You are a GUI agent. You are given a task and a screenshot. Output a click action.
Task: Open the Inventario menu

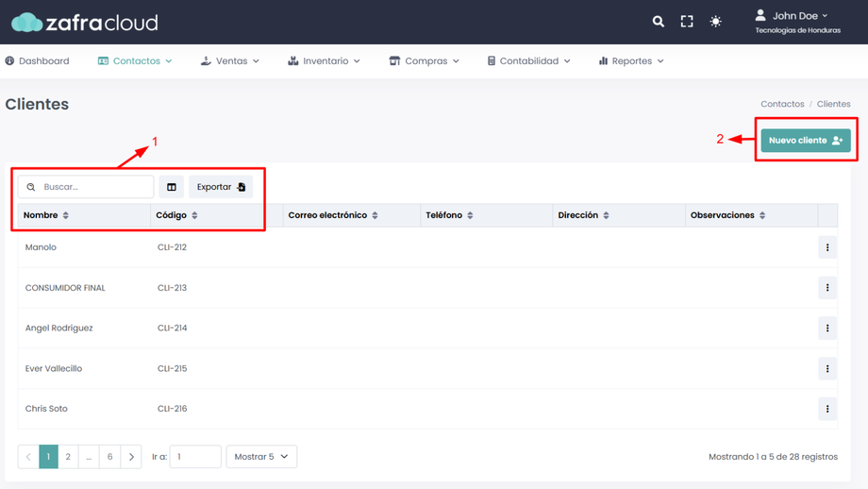[x=324, y=61]
